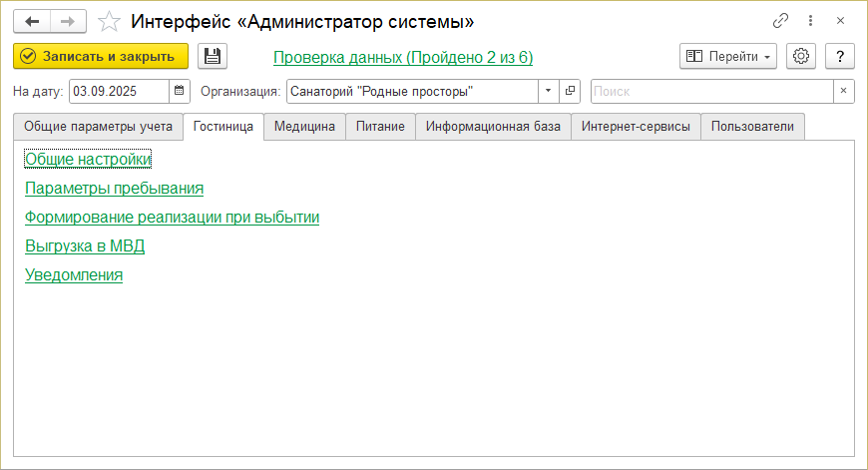868x470 pixels.
Task: Click Записать и закрыть button
Action: point(100,57)
